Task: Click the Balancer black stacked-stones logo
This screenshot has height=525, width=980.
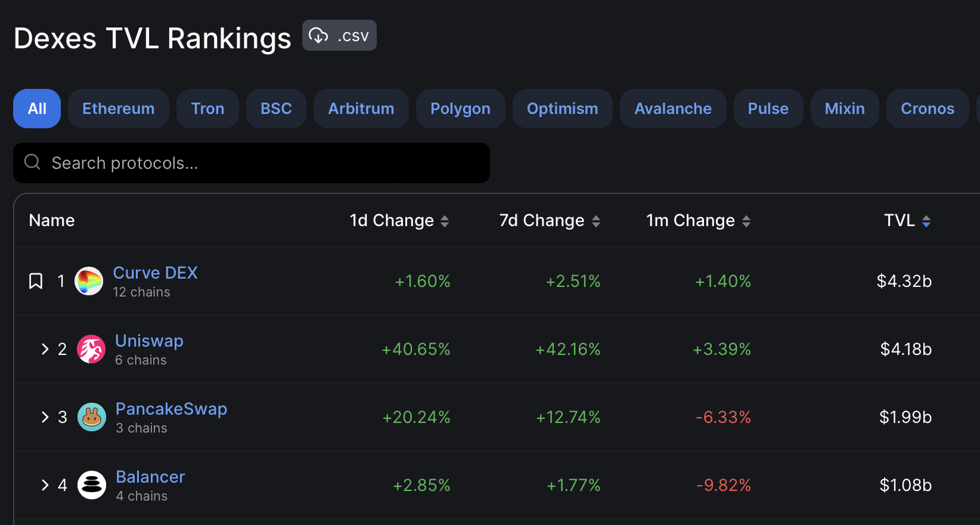Action: pyautogui.click(x=92, y=485)
